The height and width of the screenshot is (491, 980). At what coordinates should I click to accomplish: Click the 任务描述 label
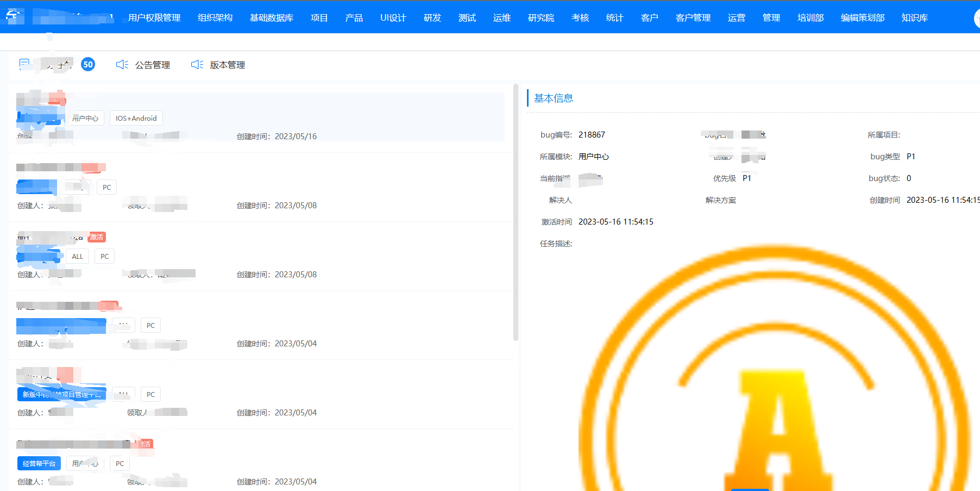point(556,244)
